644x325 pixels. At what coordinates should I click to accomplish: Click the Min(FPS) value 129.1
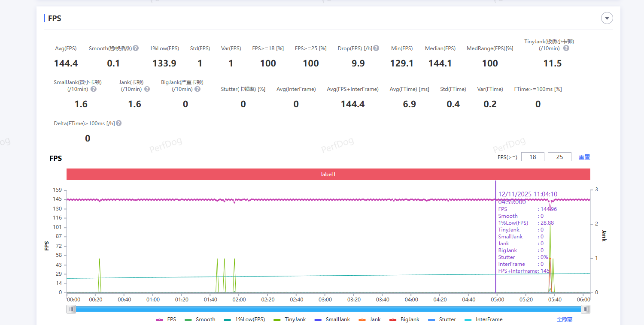(402, 63)
